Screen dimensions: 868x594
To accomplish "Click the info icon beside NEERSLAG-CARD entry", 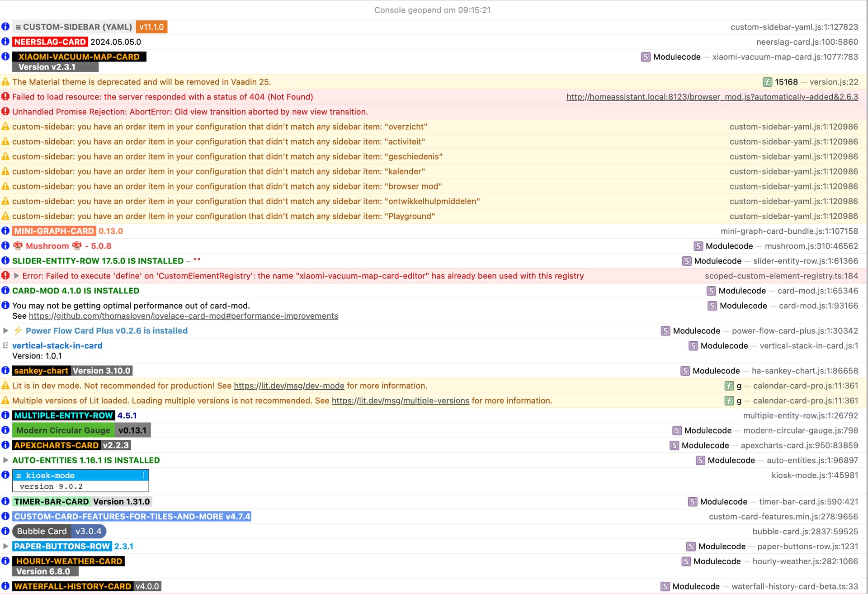I will 5,42.
